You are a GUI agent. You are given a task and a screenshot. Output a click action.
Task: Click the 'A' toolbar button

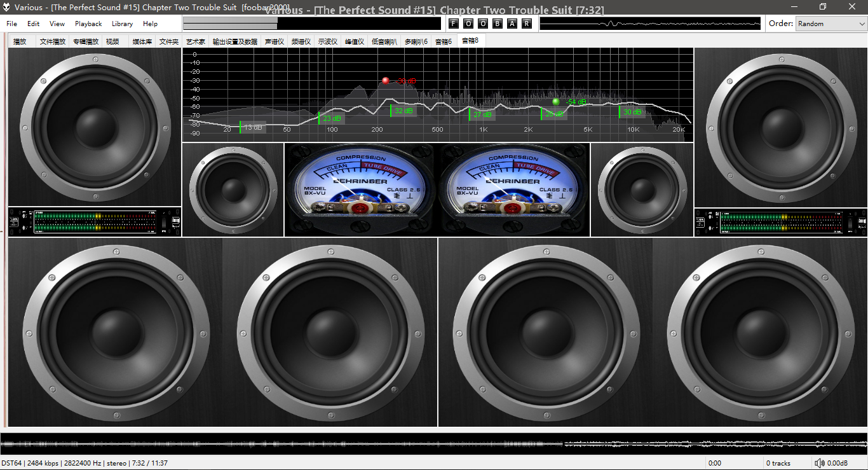[x=512, y=24]
